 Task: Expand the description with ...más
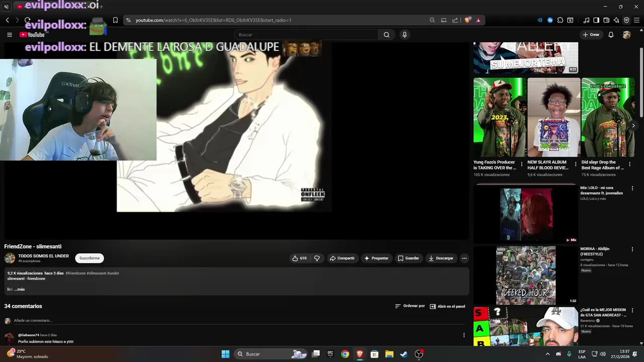point(19,289)
